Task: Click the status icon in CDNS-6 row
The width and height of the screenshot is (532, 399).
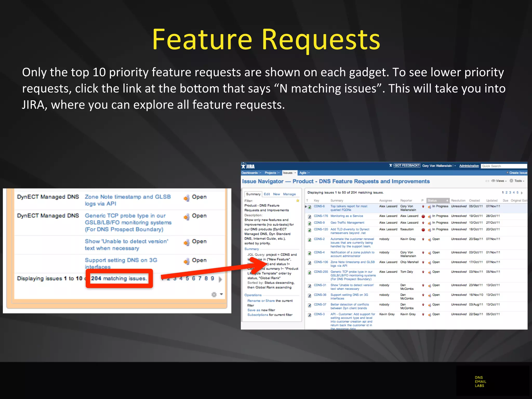Action: (430, 207)
